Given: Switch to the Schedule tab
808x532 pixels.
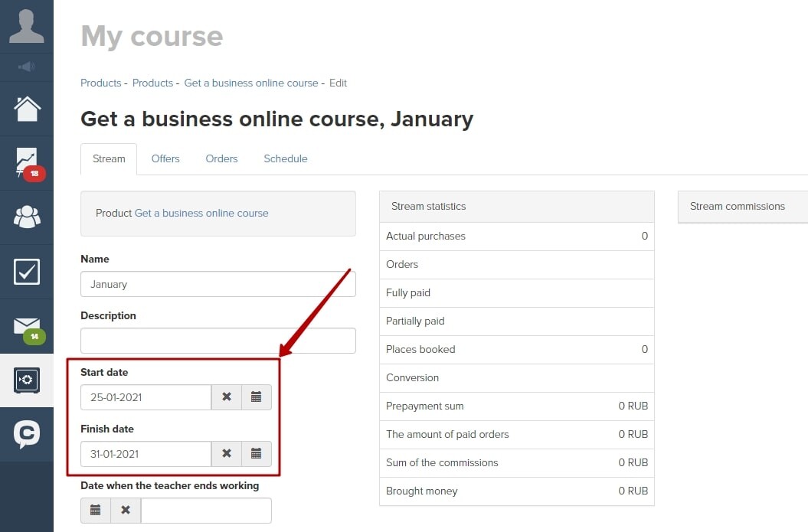Looking at the screenshot, I should click(x=286, y=158).
